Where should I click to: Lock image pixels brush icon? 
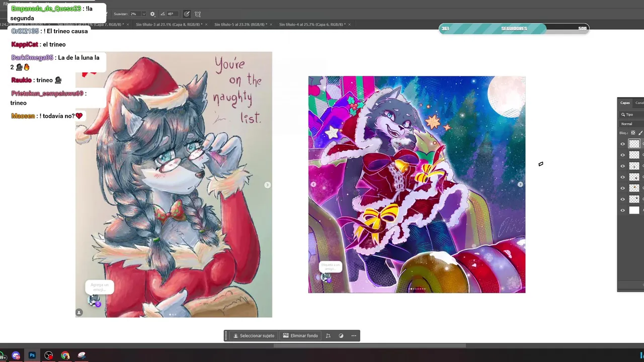coord(640,133)
